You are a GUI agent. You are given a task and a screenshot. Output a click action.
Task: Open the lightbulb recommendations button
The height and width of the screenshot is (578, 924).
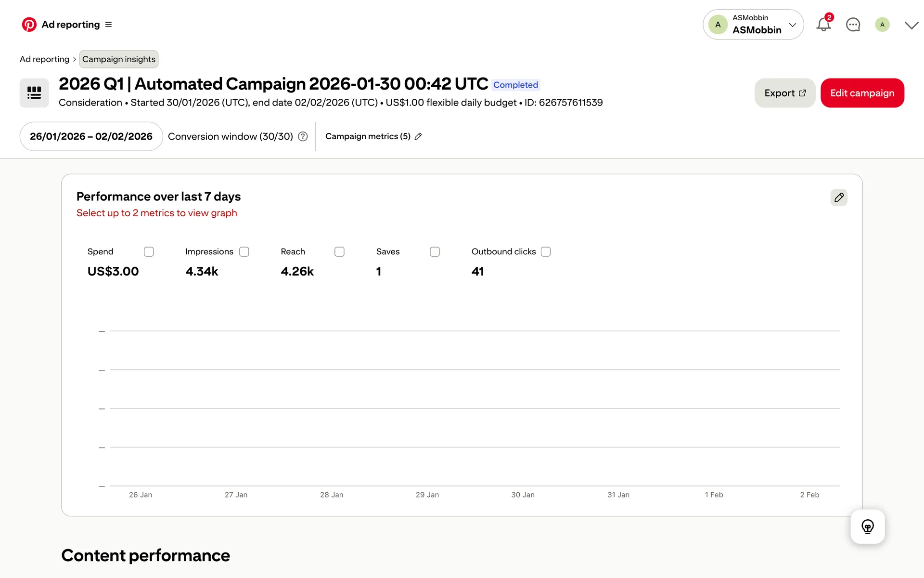[x=867, y=526]
